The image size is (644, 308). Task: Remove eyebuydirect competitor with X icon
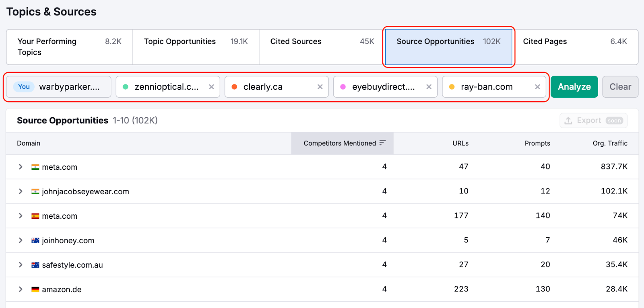[x=429, y=87]
